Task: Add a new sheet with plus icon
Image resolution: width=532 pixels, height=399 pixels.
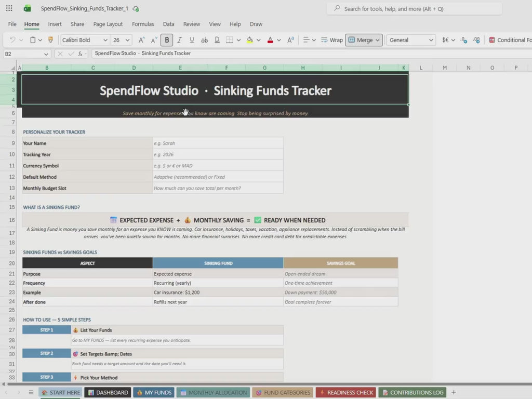Action: 453,393
